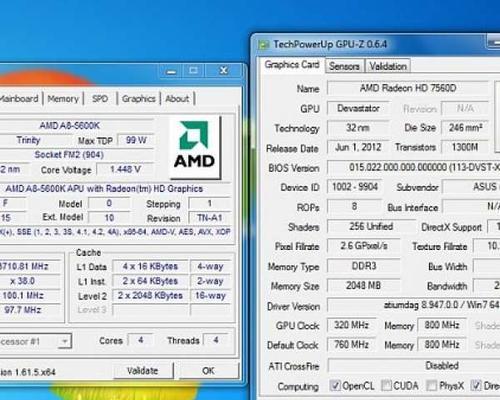Click the 32 nm Technology field
The width and height of the screenshot is (500, 400).
[x=358, y=128]
